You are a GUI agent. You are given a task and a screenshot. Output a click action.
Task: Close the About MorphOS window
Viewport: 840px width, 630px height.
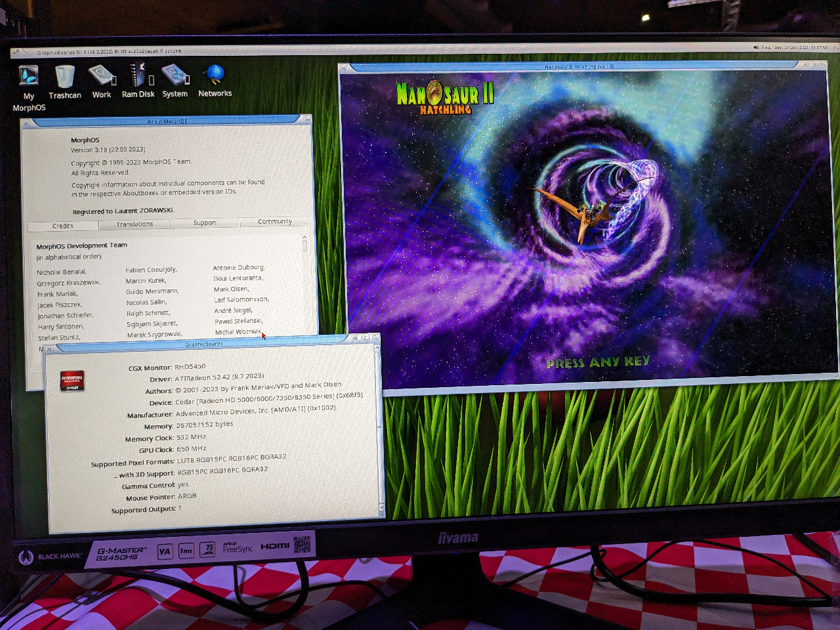(26, 123)
